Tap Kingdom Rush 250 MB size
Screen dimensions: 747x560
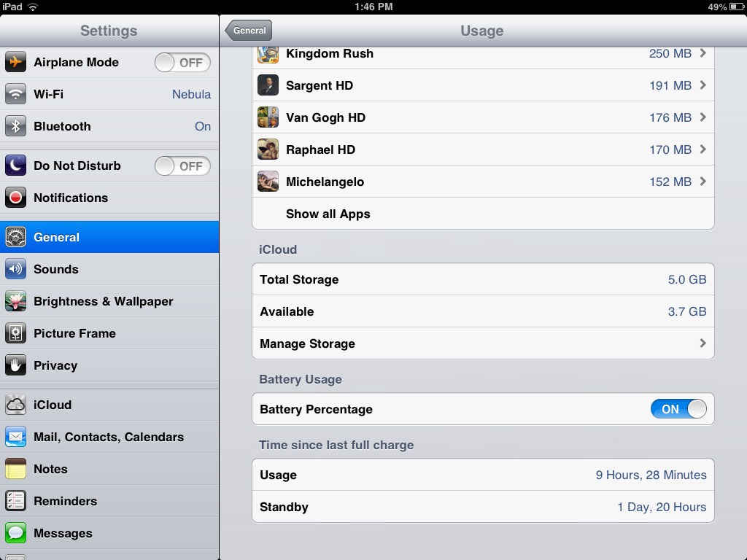[670, 53]
